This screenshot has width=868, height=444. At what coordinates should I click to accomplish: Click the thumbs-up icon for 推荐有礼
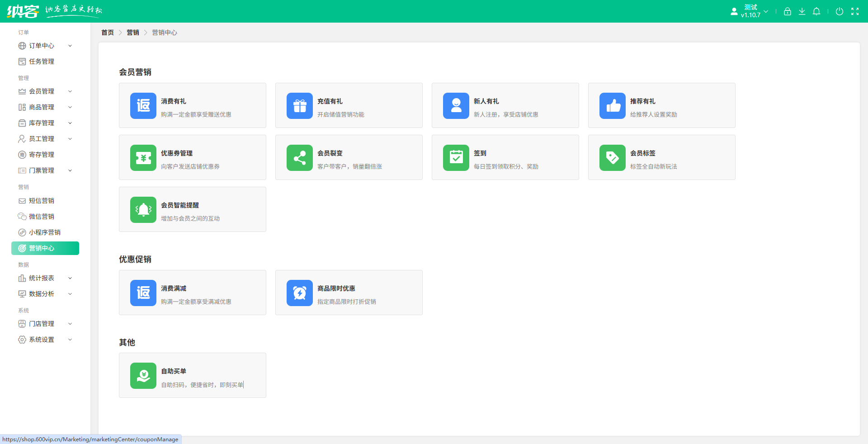612,106
